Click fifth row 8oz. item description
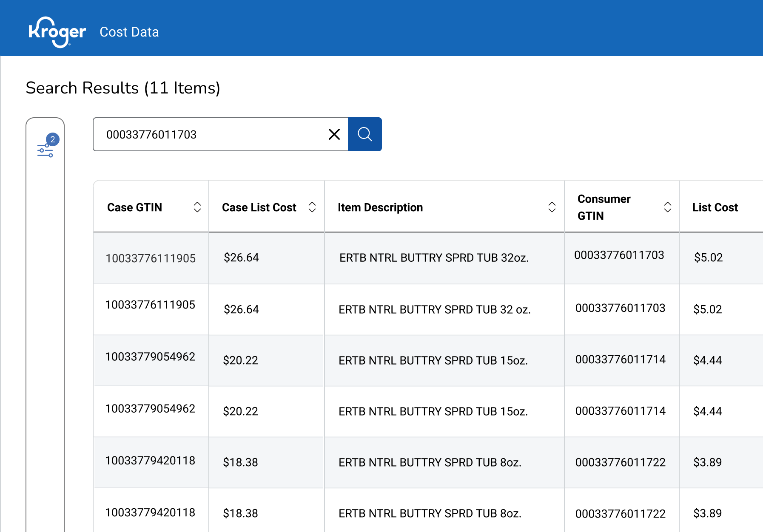763x532 pixels. (430, 462)
